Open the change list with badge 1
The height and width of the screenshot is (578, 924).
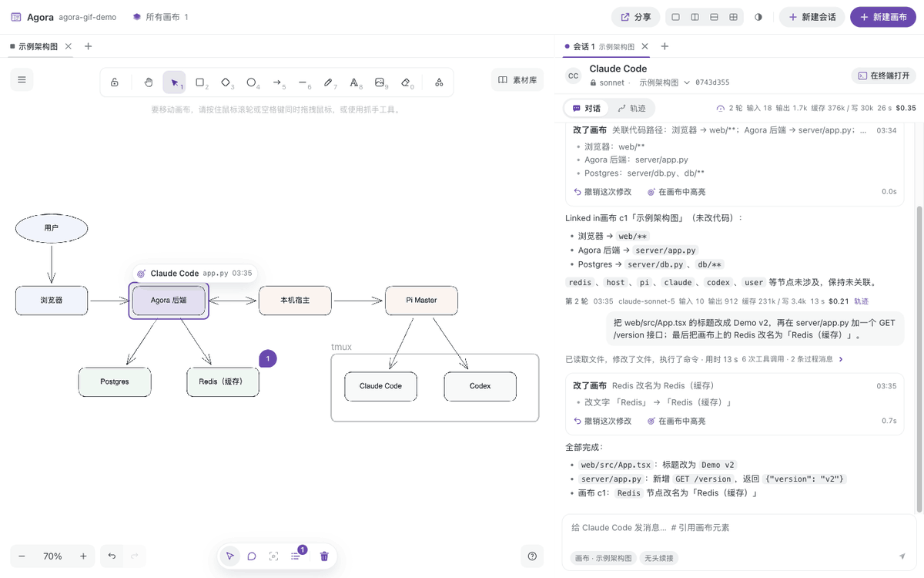[x=296, y=555]
